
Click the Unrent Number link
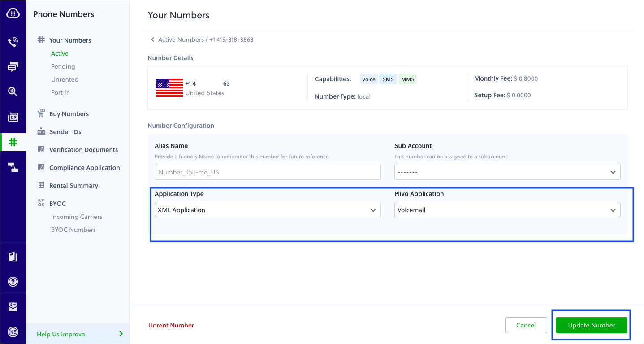click(x=171, y=325)
